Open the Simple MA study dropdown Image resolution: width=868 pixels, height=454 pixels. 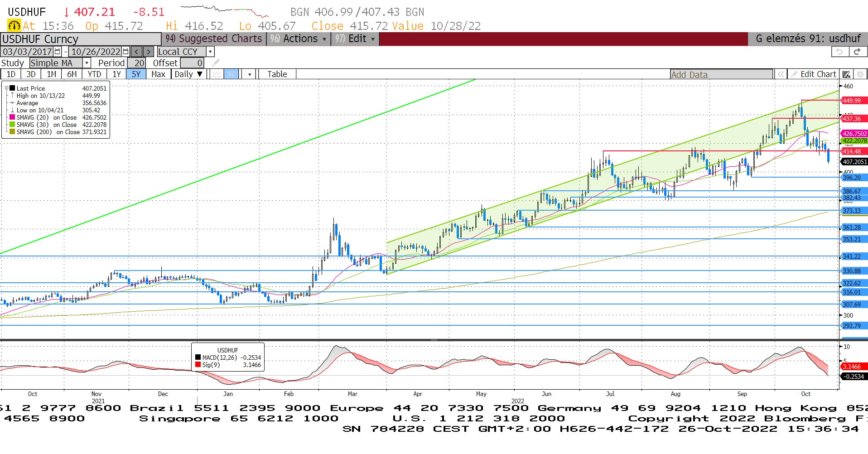coord(87,63)
